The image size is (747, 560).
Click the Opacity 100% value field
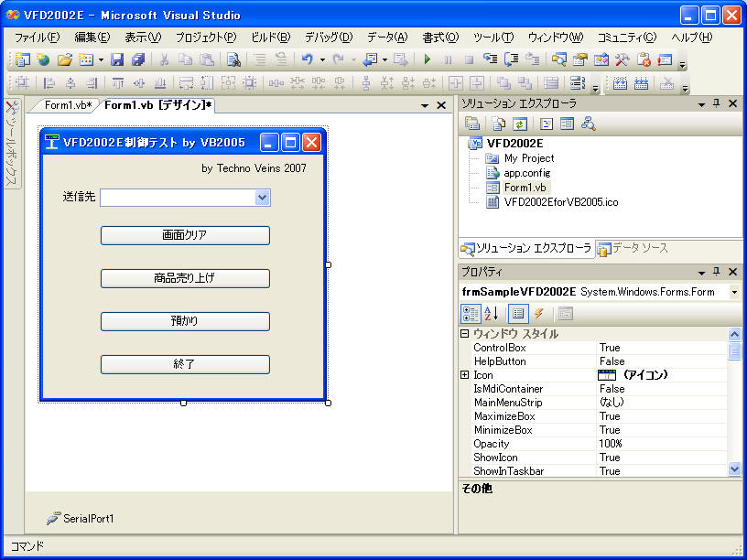[661, 444]
